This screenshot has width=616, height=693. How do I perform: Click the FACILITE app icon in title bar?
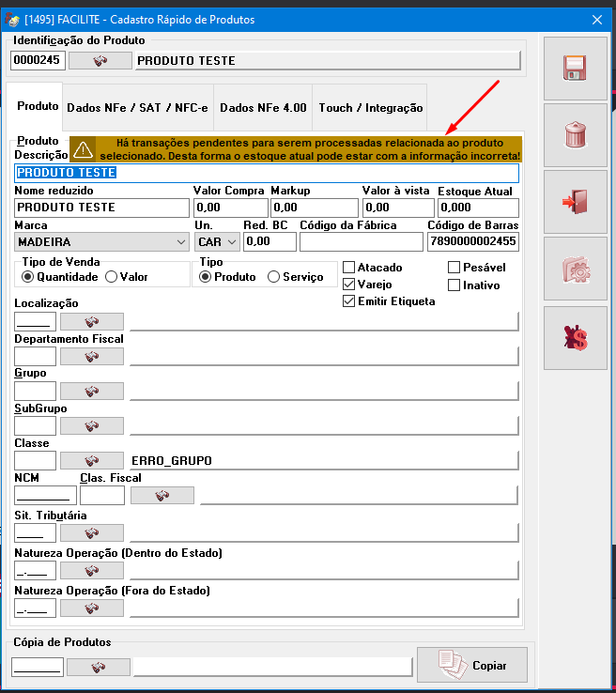click(x=12, y=20)
